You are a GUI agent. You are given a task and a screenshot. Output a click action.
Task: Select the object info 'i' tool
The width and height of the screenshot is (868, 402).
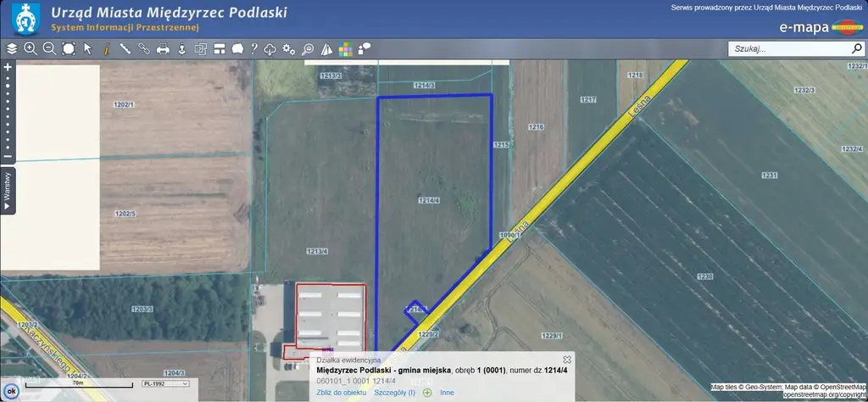point(106,49)
